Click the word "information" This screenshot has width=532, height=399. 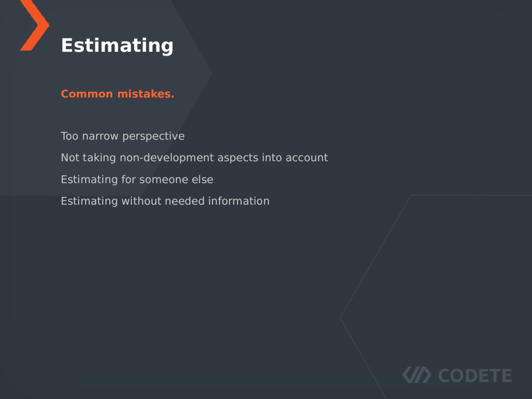click(x=239, y=201)
